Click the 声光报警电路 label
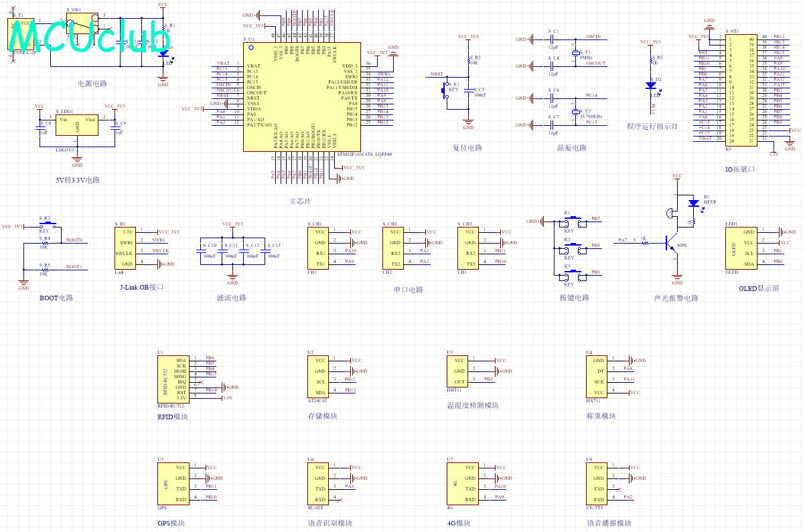Viewport: 805px width, 532px height. click(x=676, y=298)
